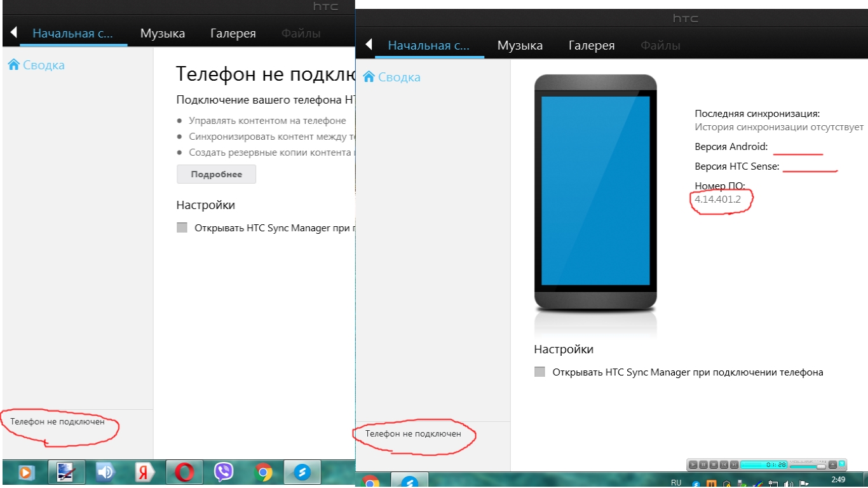Click Телефон не подключен status in right window

tap(413, 433)
